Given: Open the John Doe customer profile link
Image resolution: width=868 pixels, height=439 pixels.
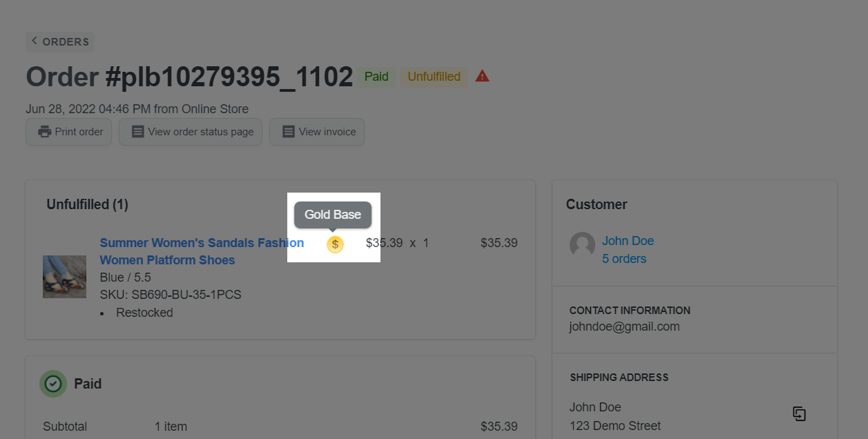Looking at the screenshot, I should point(628,241).
